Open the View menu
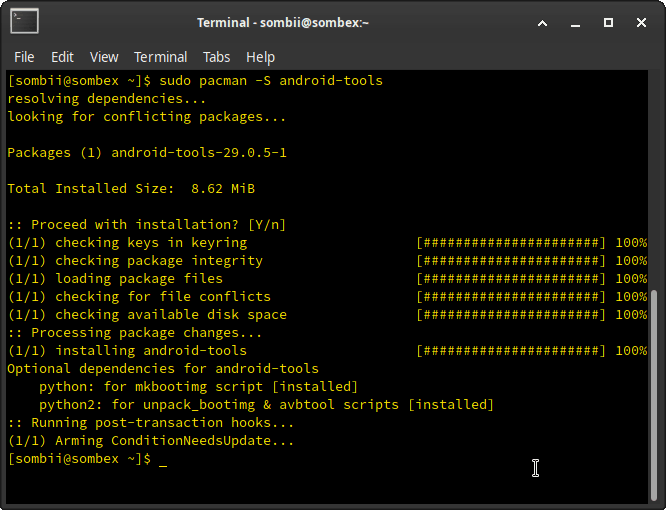 tap(104, 57)
